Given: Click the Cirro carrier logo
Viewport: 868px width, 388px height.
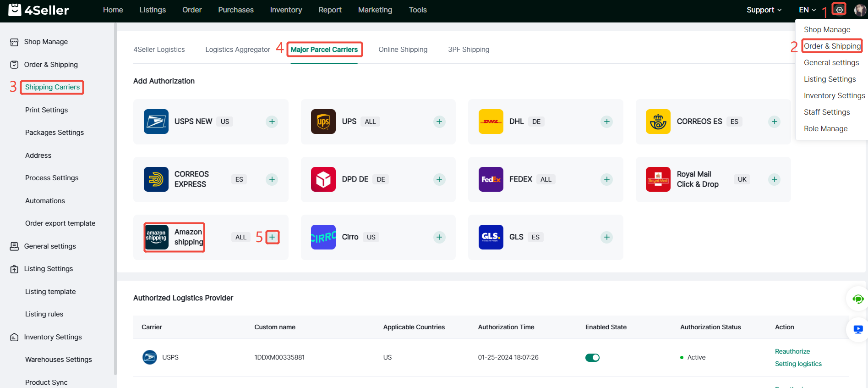Looking at the screenshot, I should click(323, 237).
